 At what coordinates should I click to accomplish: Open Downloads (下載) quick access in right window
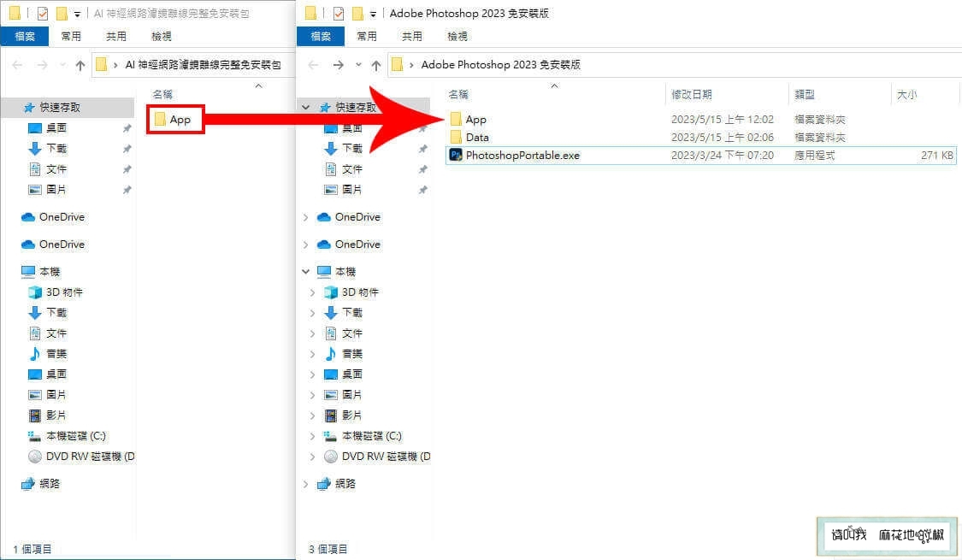344,149
